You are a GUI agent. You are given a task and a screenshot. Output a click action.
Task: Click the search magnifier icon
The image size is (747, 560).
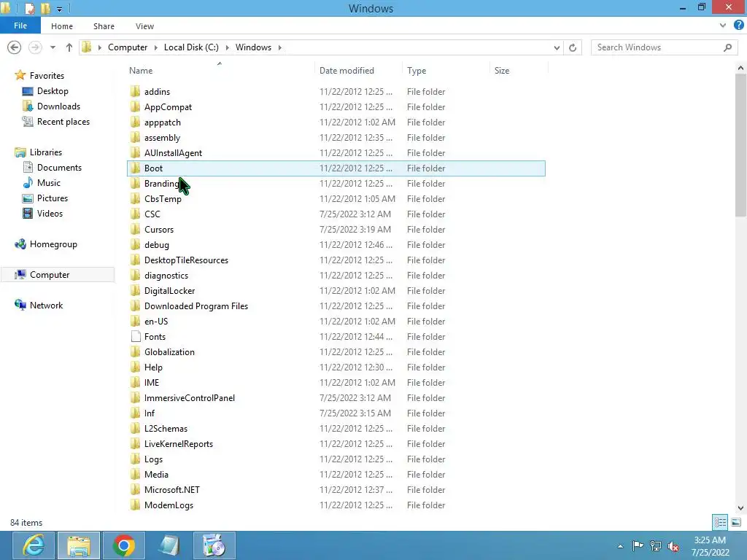click(727, 47)
